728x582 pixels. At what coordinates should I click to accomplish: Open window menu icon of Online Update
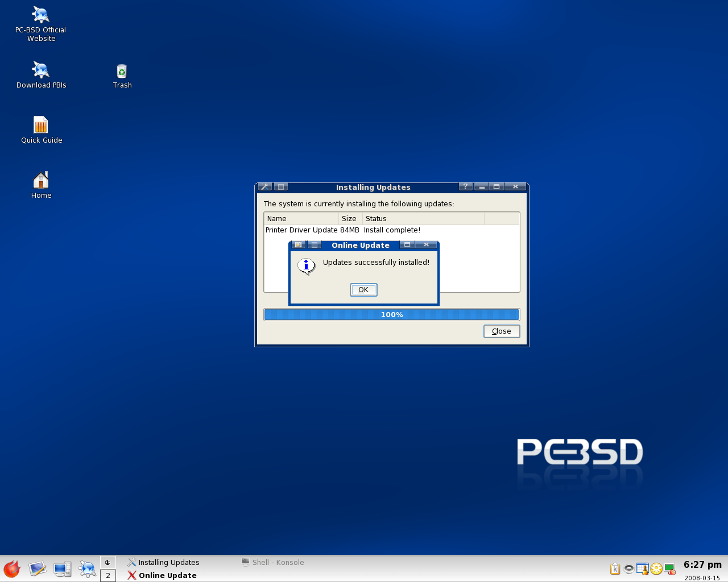coord(299,245)
